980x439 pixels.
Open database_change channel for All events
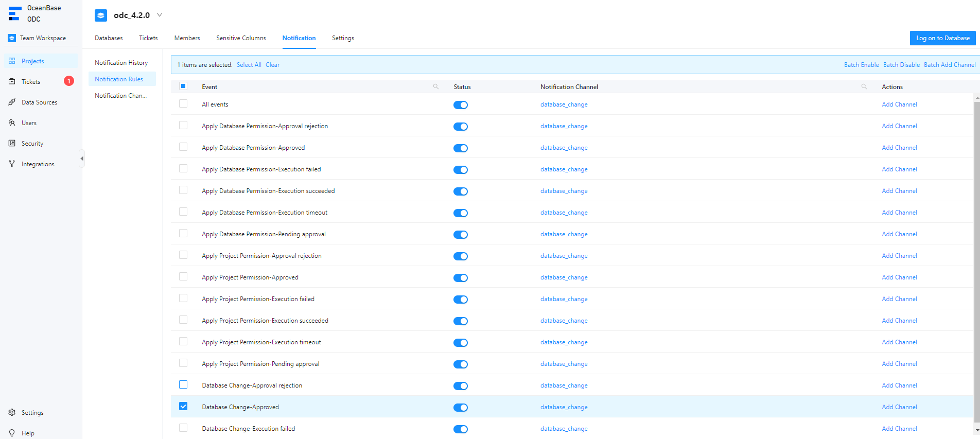(564, 104)
